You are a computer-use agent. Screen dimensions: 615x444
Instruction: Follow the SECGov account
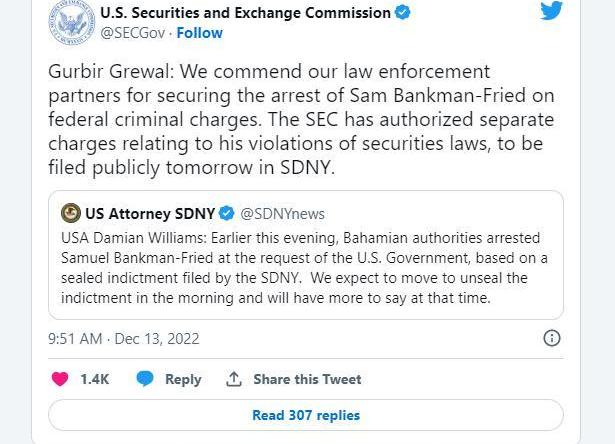(x=200, y=33)
